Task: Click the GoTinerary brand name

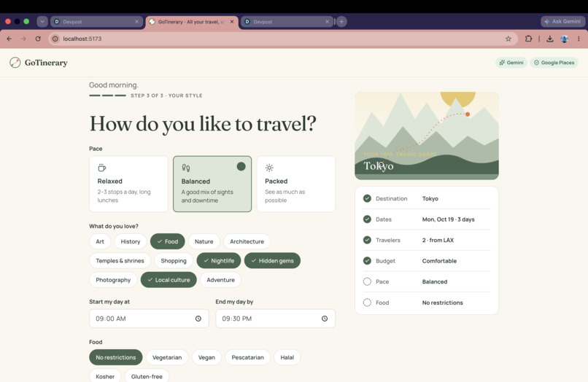Action: [46, 63]
